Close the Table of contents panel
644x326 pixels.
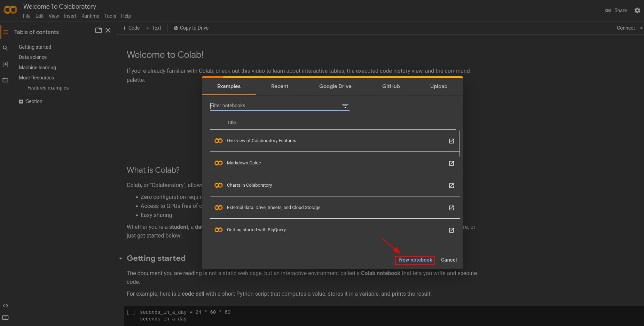108,30
